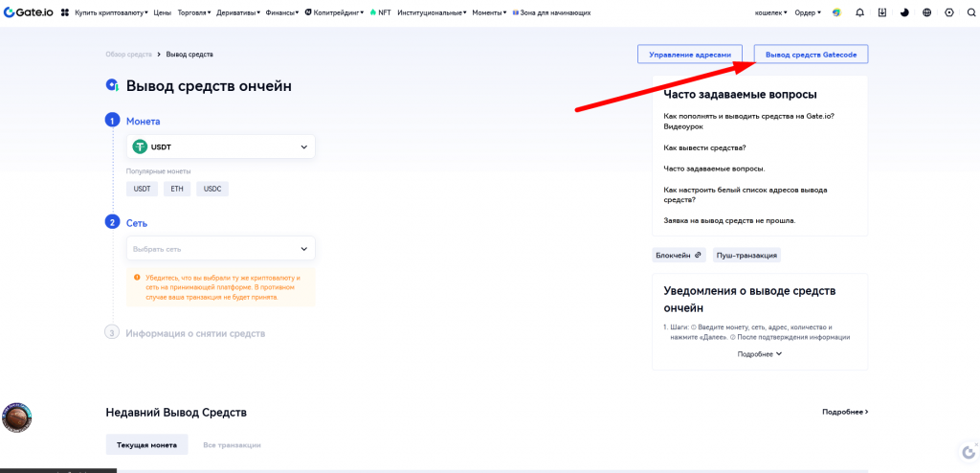Select USDC popular coin chip
980x473 pixels.
pos(212,189)
